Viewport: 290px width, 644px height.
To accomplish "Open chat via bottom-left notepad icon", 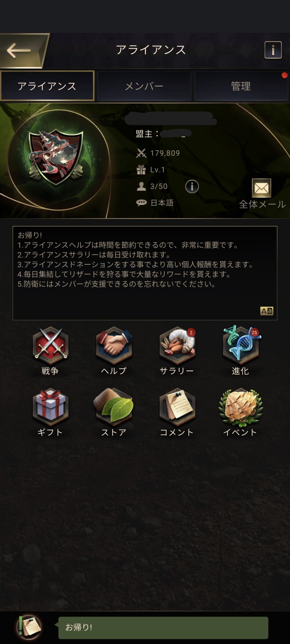I will 29,627.
